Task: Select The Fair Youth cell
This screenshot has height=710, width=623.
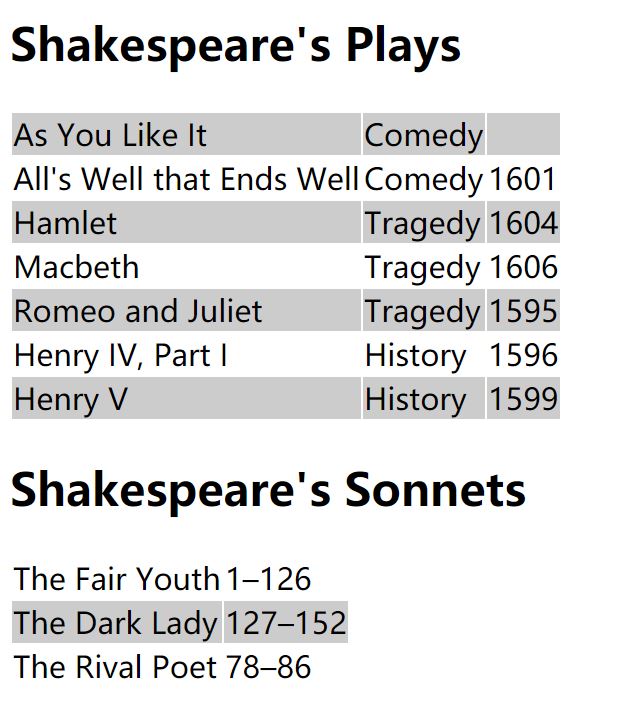Action: [117, 578]
